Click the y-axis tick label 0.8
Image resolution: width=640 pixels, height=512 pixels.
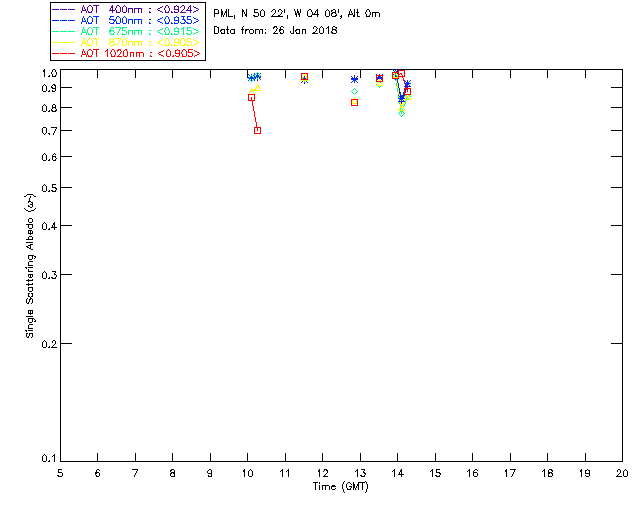49,108
